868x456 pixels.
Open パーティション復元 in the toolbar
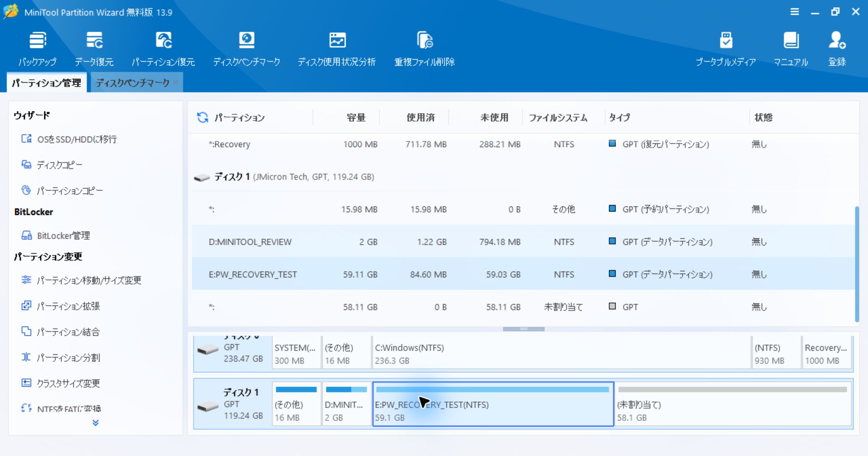click(x=163, y=49)
